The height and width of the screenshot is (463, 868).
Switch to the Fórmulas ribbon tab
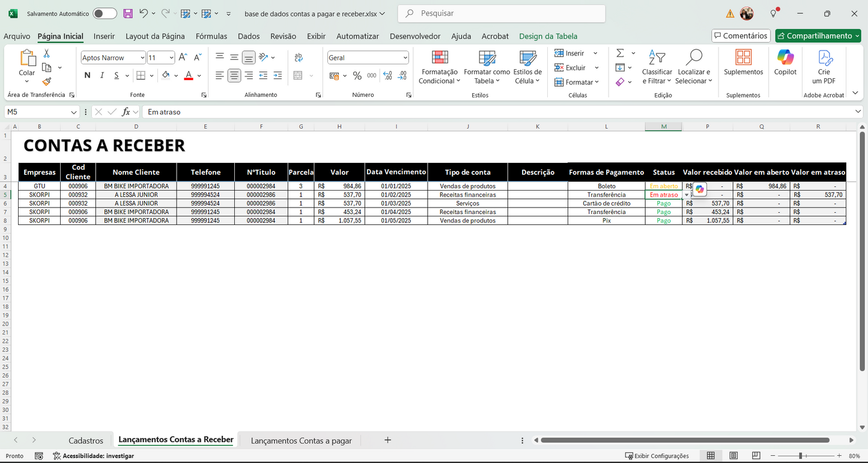(x=211, y=36)
